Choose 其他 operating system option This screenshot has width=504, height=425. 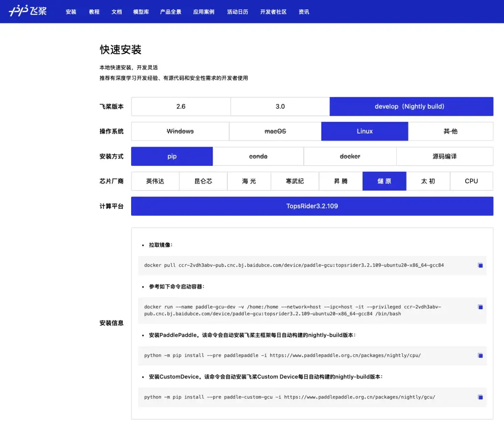(451, 131)
